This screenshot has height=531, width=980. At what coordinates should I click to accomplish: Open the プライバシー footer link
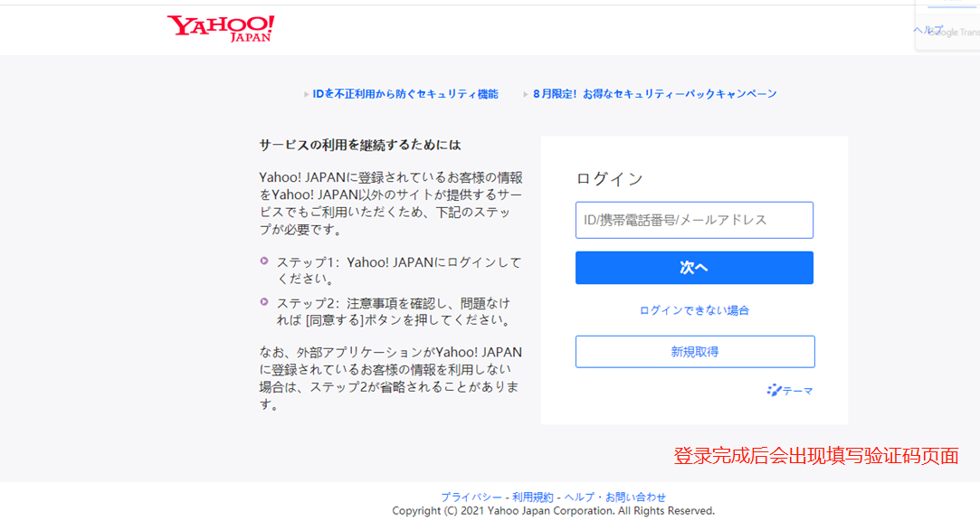(x=471, y=498)
